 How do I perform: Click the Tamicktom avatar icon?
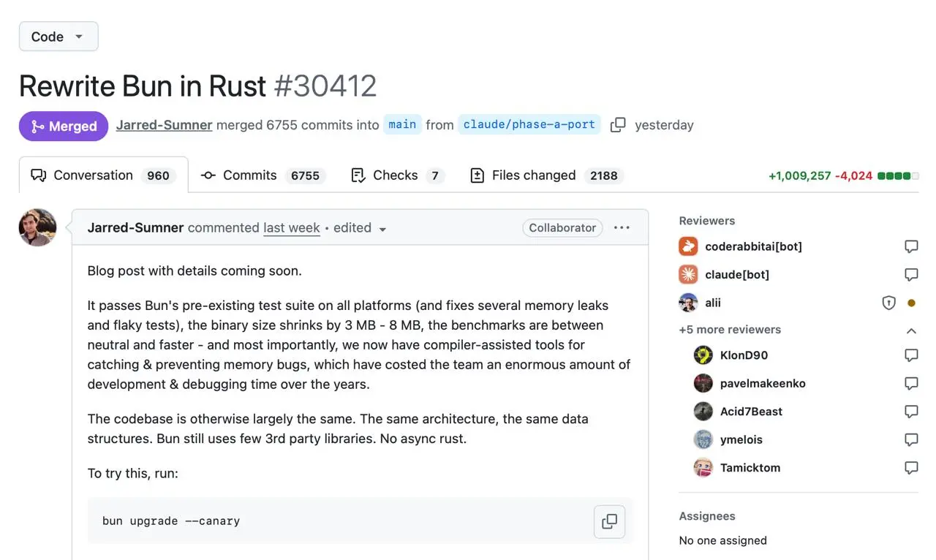point(703,468)
